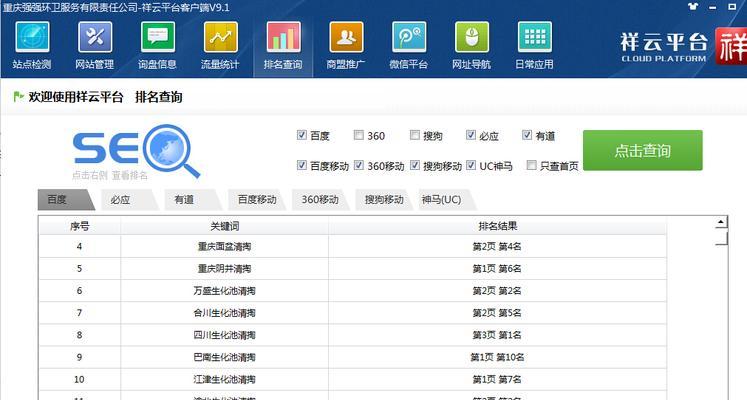Select keyword 重庆面盆清掏
747x400 pixels.
[224, 247]
